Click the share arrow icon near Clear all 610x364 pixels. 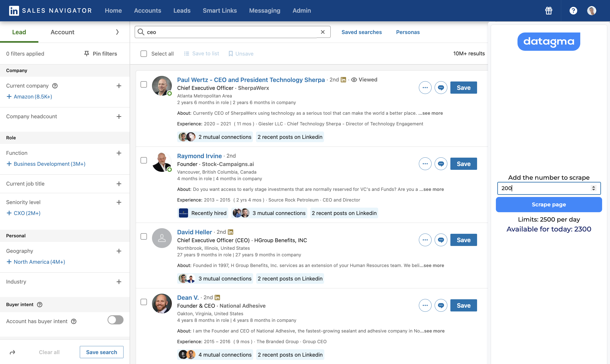(12, 352)
